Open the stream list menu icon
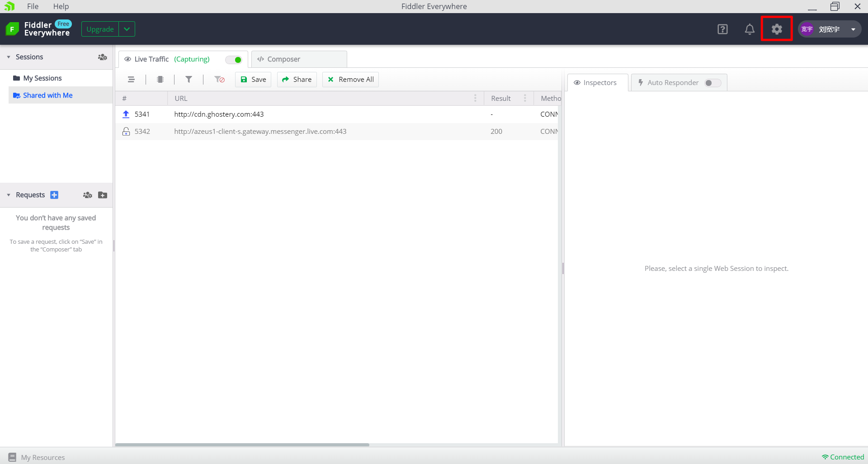 (x=131, y=80)
